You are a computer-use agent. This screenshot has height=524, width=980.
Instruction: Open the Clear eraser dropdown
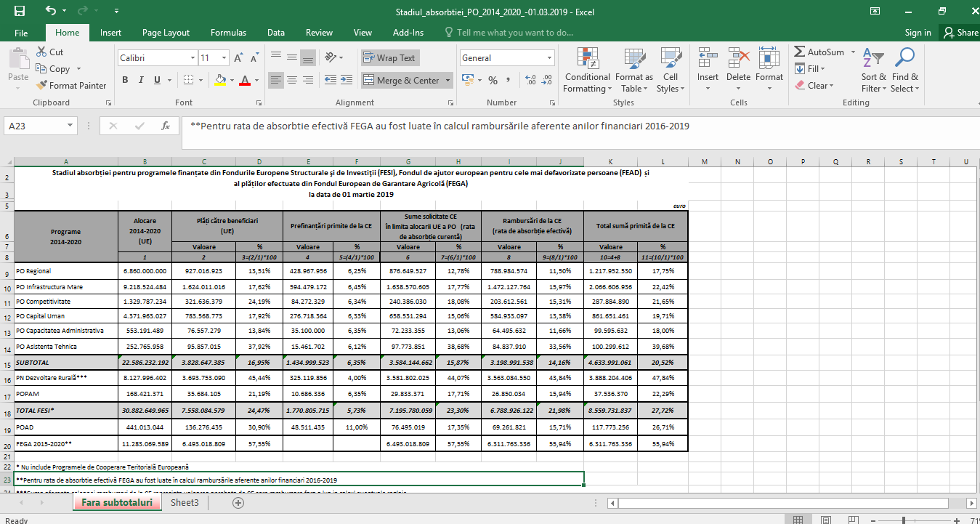pos(814,86)
